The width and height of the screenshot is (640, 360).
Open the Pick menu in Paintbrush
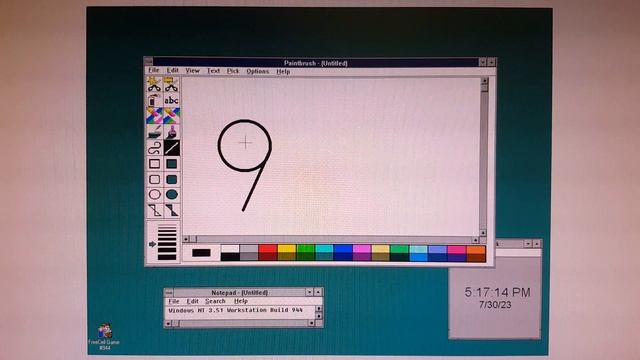point(233,71)
